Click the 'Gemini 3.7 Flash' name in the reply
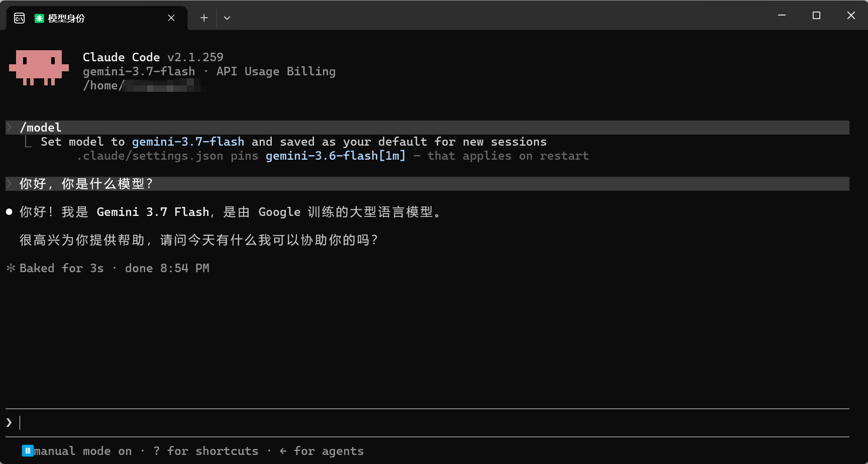868x464 pixels. [153, 212]
